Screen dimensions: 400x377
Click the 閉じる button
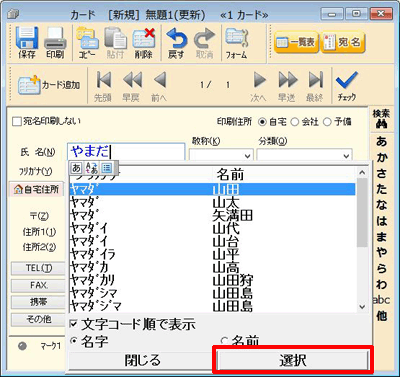142,360
